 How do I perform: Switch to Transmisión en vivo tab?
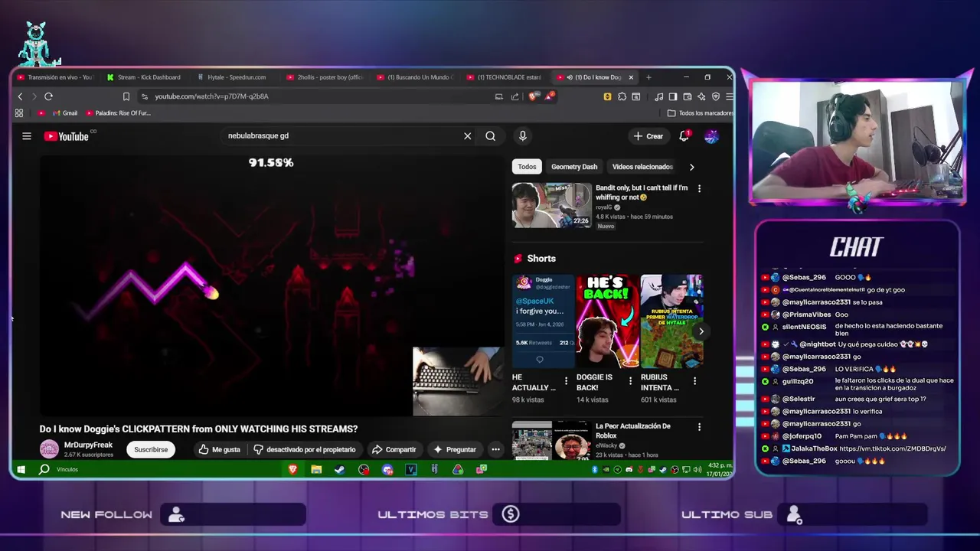[x=54, y=77]
